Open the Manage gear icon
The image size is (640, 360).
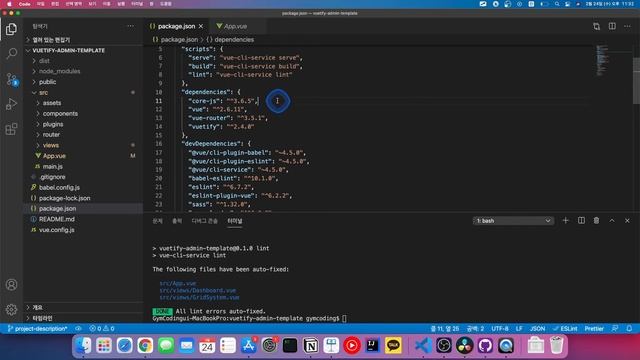(x=11, y=309)
